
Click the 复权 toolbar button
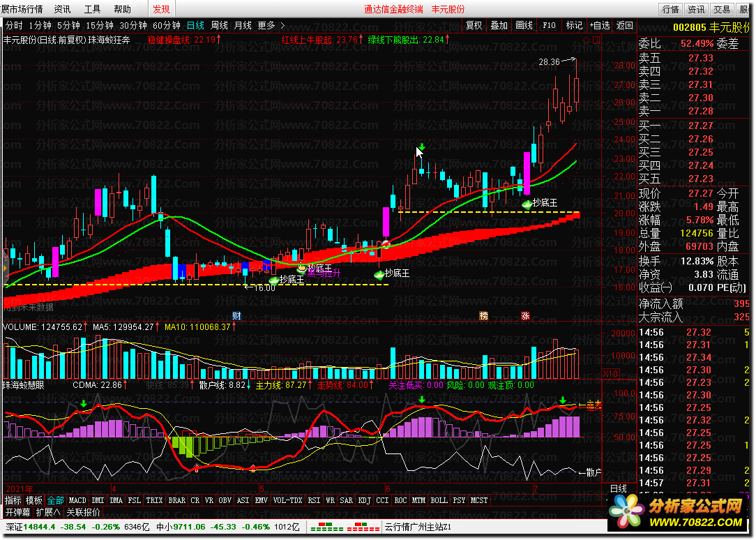(474, 25)
